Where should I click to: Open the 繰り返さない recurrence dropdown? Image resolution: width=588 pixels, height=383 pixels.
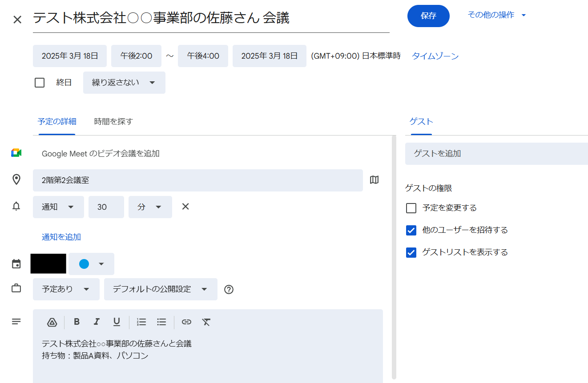click(124, 83)
